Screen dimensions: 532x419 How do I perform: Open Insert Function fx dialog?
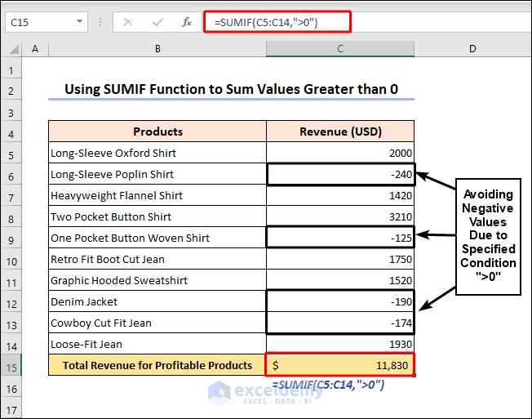pos(187,22)
